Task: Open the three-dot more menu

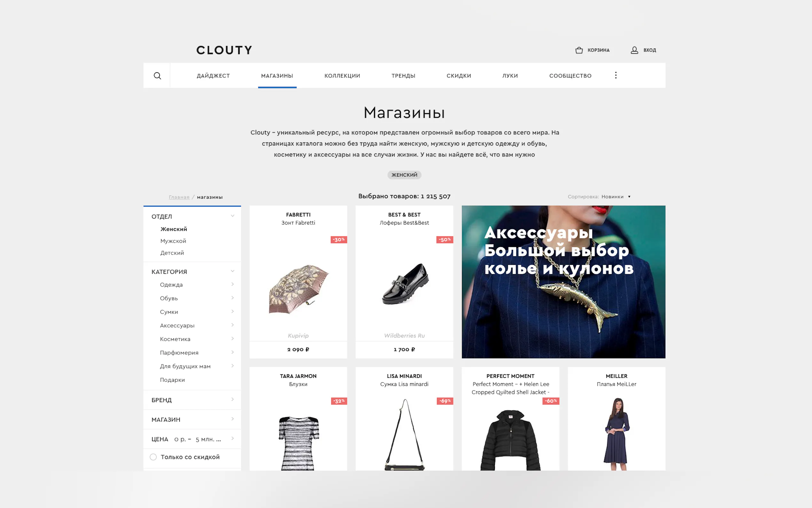Action: (x=616, y=75)
